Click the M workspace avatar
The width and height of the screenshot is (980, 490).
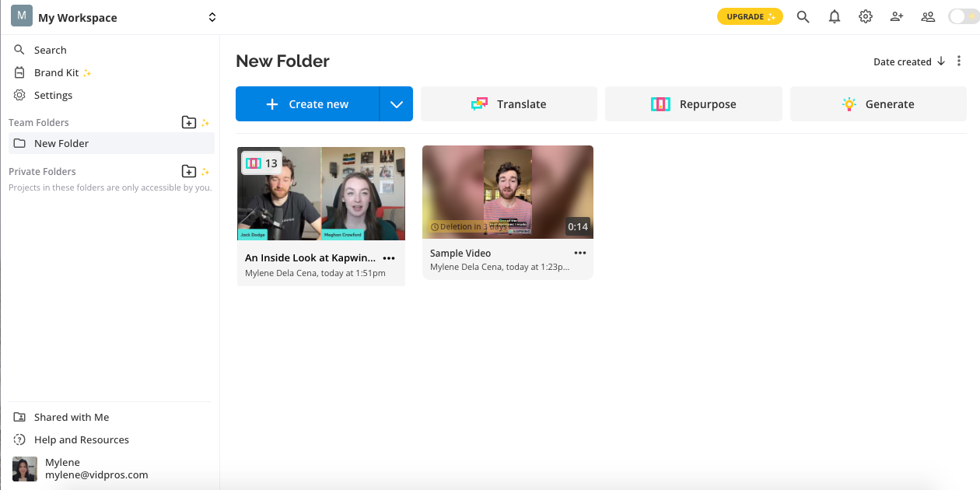(22, 16)
